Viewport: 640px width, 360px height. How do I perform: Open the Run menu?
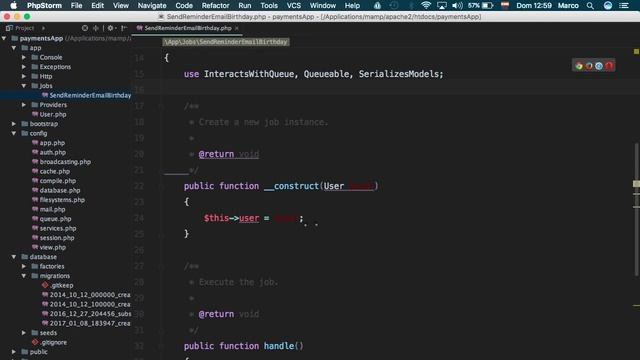coord(244,6)
